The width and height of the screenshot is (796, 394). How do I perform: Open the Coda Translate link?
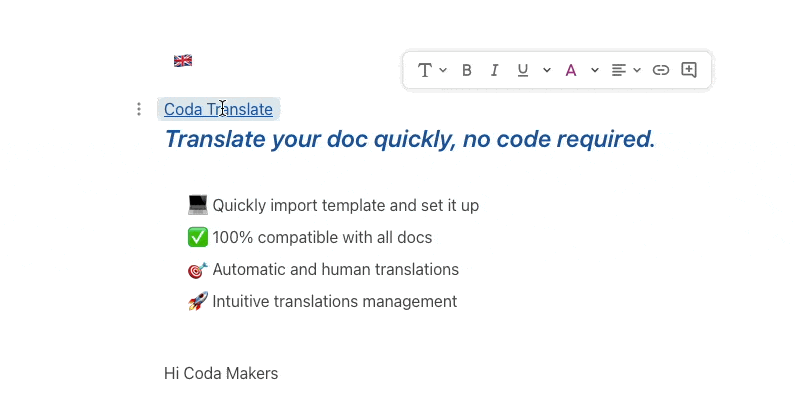pyautogui.click(x=218, y=109)
